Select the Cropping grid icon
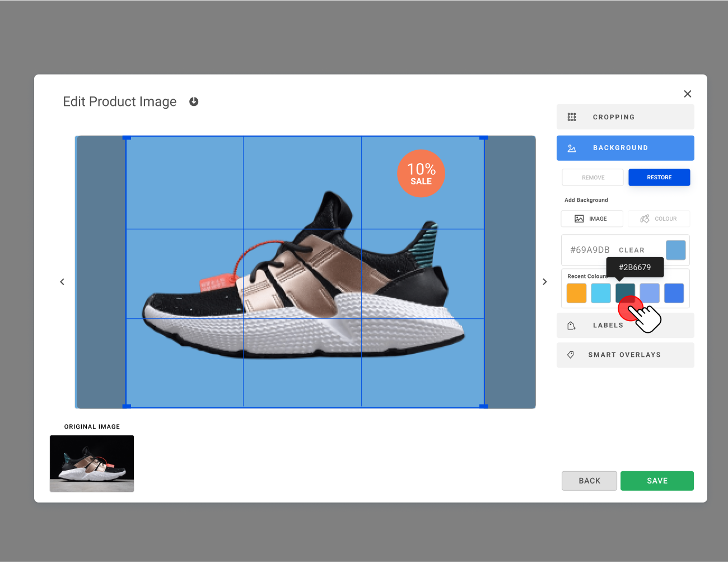 click(x=572, y=117)
